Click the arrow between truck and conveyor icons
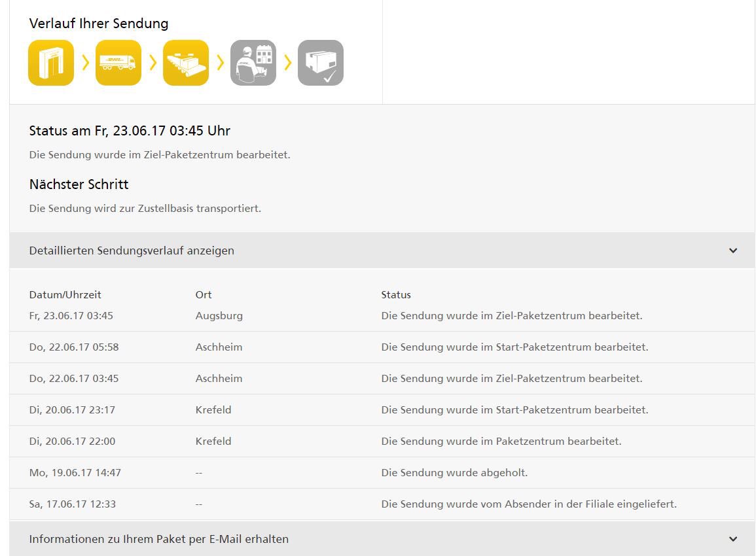This screenshot has width=756, height=556. pos(151,62)
